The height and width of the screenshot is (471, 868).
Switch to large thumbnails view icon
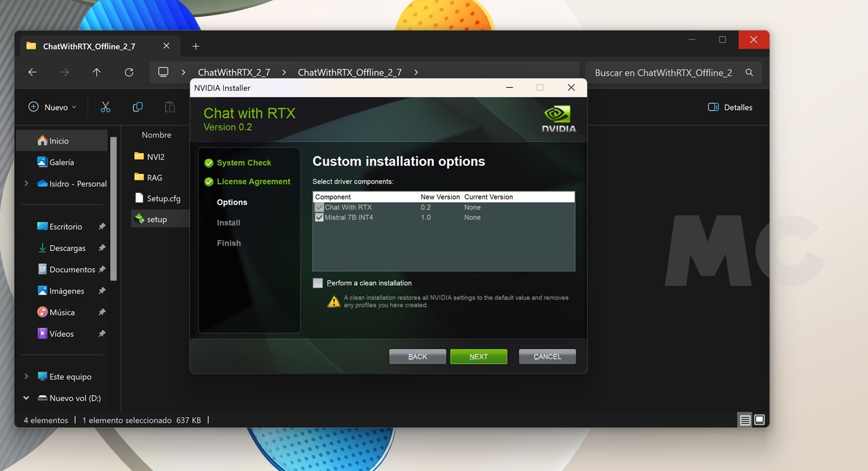tap(759, 420)
